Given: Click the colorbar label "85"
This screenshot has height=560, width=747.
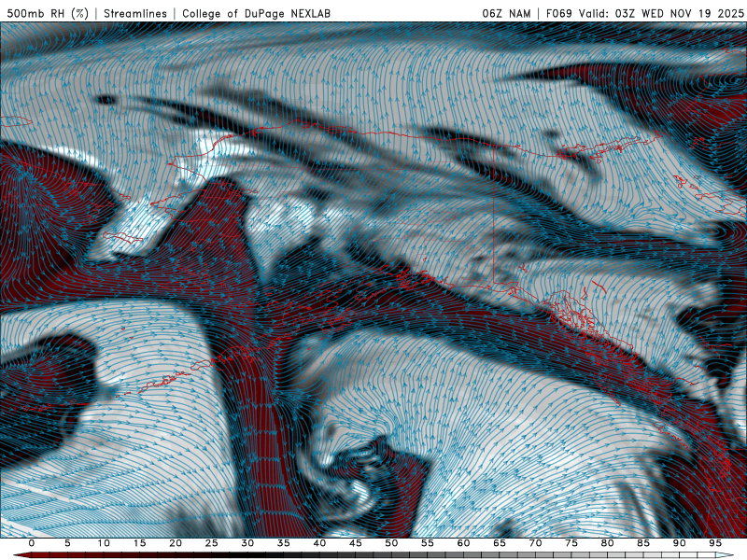Looking at the screenshot, I should point(643,543).
